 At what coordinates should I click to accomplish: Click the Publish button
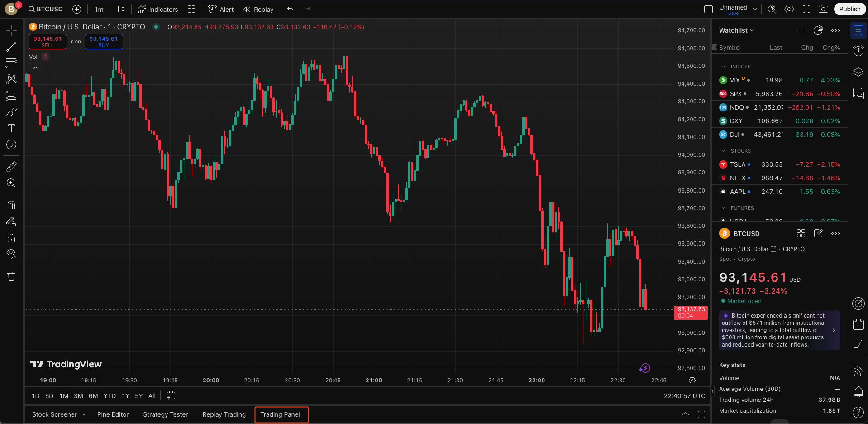(x=849, y=9)
